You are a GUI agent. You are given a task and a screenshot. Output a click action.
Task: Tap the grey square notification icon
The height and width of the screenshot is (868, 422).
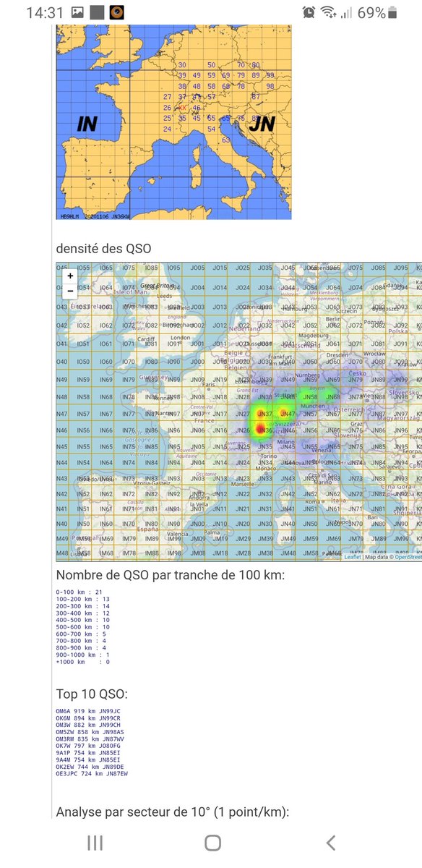(97, 12)
